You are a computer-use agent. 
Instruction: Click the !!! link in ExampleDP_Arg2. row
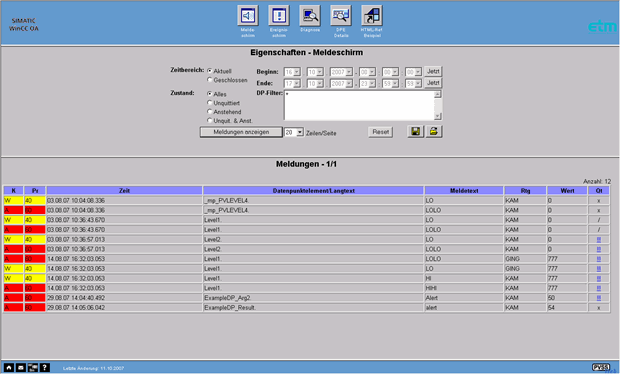point(599,298)
